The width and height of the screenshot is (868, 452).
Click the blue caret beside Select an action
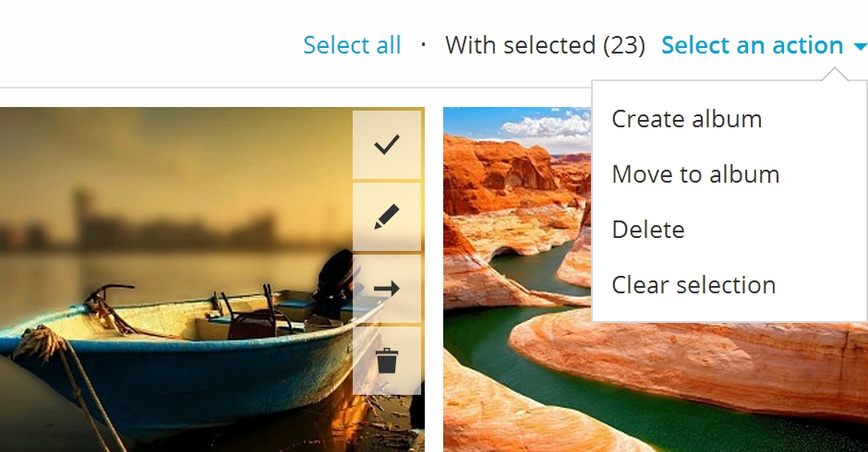click(861, 46)
